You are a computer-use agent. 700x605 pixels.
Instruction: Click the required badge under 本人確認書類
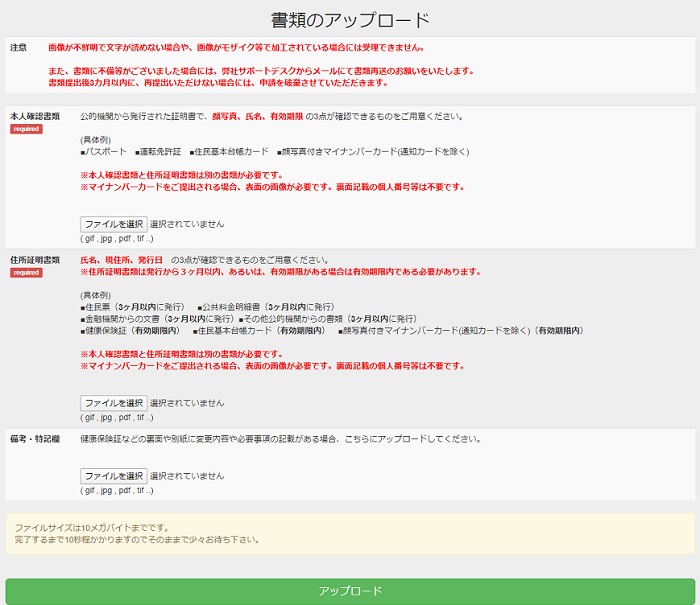tap(26, 129)
